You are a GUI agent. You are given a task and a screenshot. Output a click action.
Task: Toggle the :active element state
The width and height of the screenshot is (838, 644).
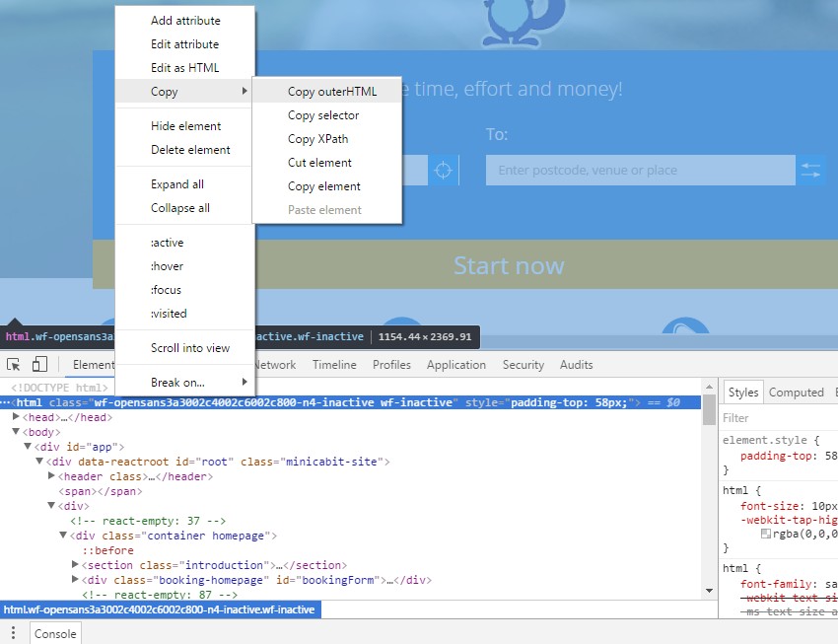167,242
